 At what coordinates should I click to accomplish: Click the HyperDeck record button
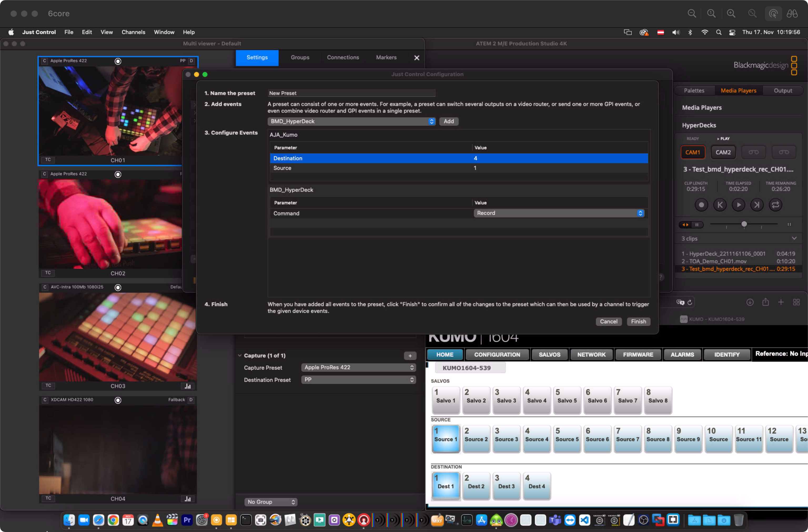[701, 205]
